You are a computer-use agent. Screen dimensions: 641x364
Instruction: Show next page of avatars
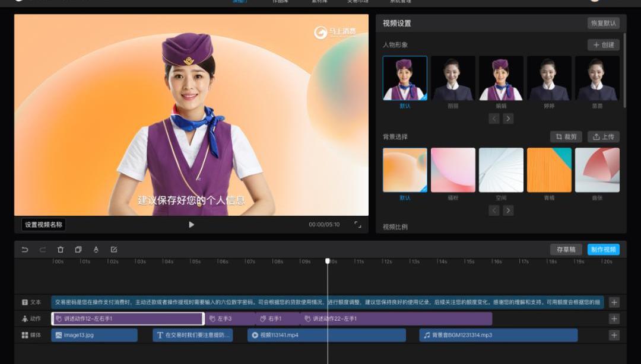point(508,119)
